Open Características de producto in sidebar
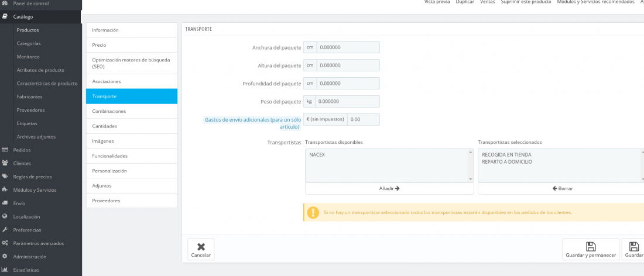The width and height of the screenshot is (644, 276). click(x=47, y=83)
